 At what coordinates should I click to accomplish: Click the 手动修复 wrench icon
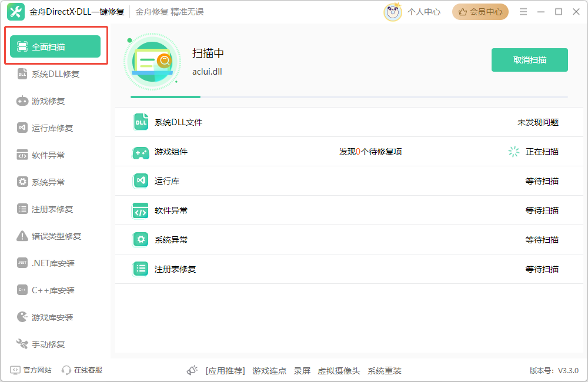tap(22, 344)
